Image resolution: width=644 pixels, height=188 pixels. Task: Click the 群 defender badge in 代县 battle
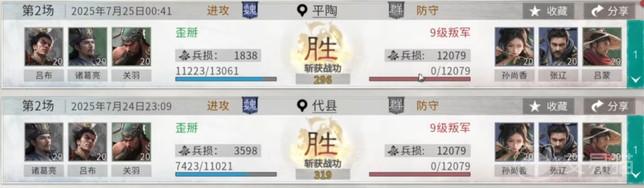pos(396,106)
